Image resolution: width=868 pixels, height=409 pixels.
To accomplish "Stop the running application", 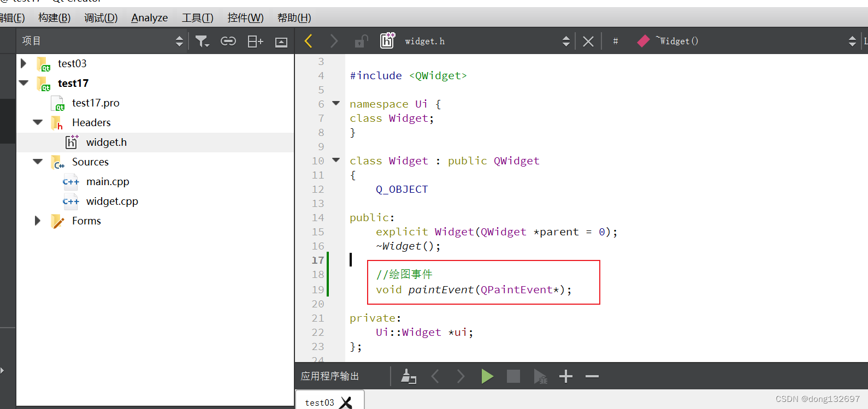I will tap(513, 376).
